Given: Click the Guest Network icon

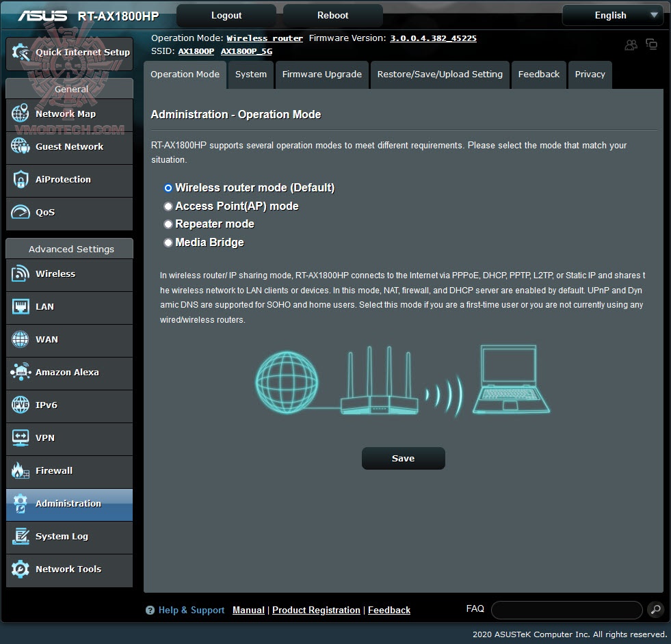Looking at the screenshot, I should pos(20,146).
